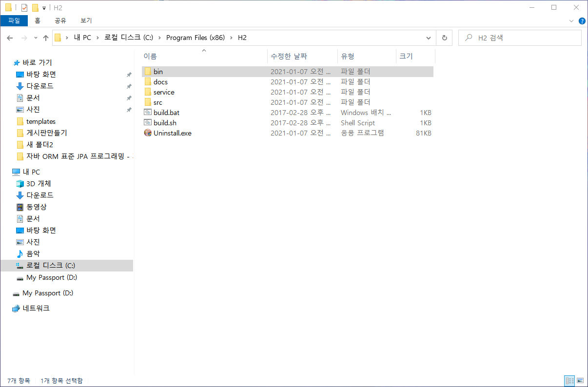Image resolution: width=588 pixels, height=387 pixels.
Task: Expand the ribbon with the chevron
Action: click(x=572, y=21)
